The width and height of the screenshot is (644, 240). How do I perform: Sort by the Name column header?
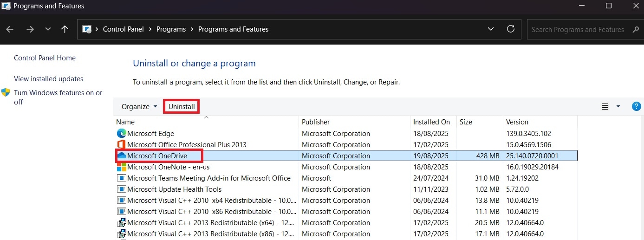click(125, 122)
